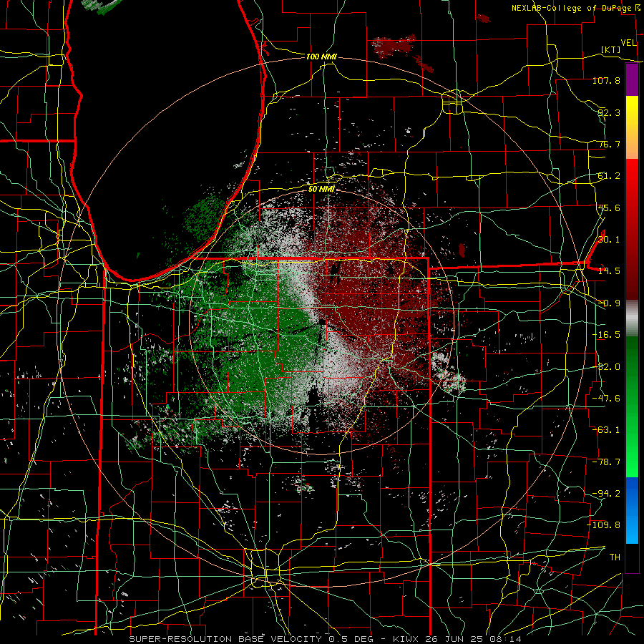Click the -78.7 velocity scale value
The height and width of the screenshot is (644, 644).
[606, 462]
